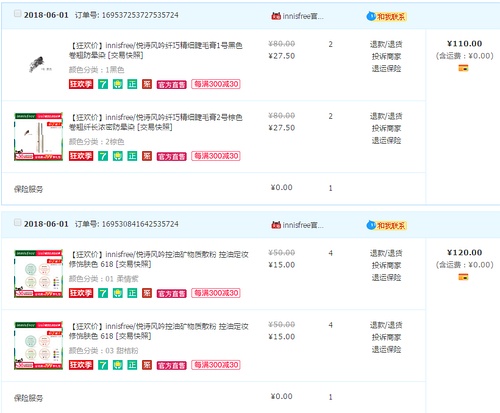Image resolution: width=500 pixels, height=413 pixels.
Task: Click the payment card icon under ¥110.00
Action: [463, 68]
